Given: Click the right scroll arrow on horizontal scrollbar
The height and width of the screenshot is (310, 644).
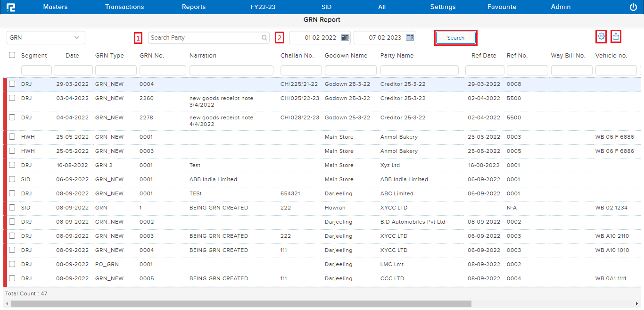Looking at the screenshot, I should coord(636,304).
